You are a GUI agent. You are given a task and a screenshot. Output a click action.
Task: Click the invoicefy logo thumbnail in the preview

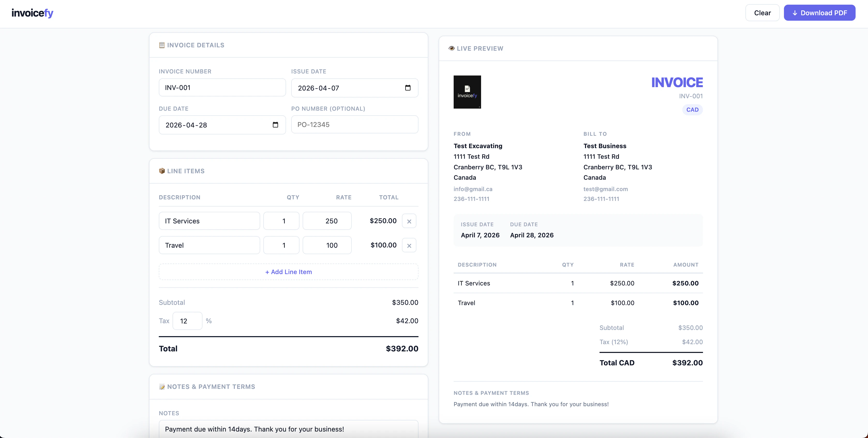pos(467,92)
